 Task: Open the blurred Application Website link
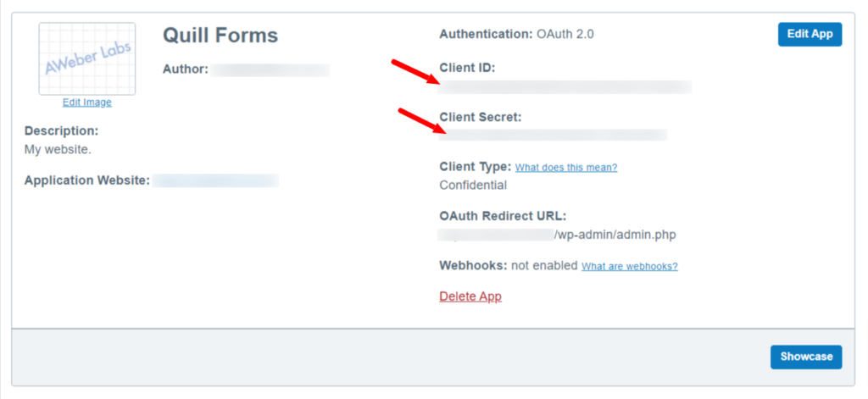216,181
